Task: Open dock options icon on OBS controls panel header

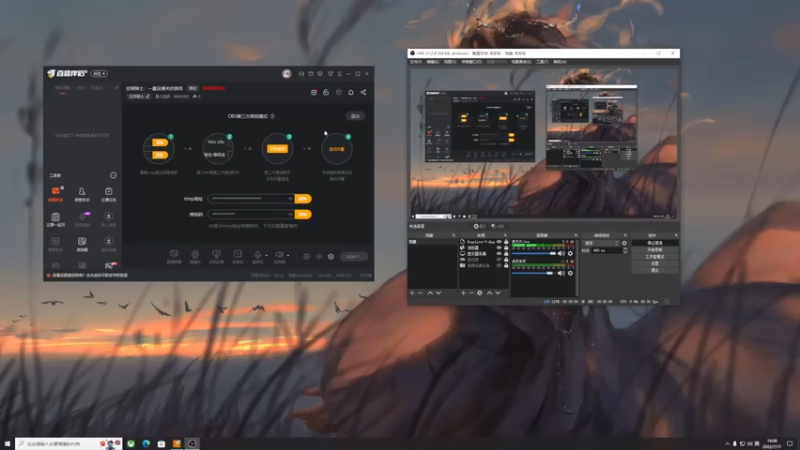Action: (676, 236)
